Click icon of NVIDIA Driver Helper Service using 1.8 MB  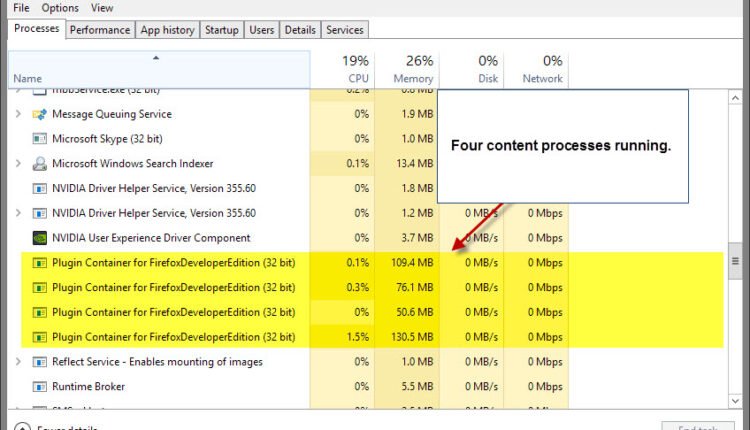(39, 188)
